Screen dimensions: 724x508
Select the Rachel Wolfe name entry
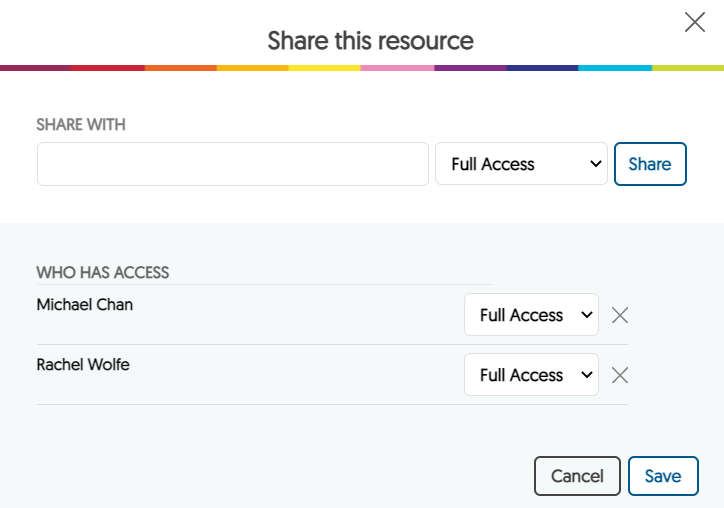coord(83,365)
